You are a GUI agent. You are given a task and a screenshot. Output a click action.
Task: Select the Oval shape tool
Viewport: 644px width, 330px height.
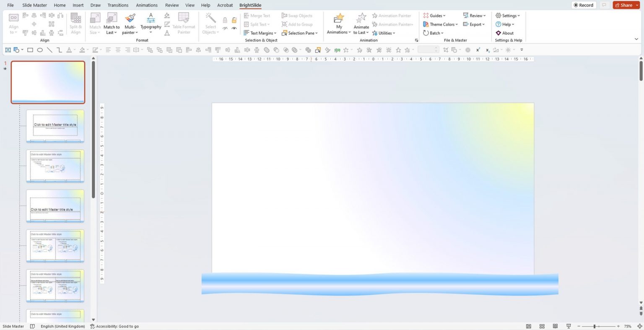[39, 50]
